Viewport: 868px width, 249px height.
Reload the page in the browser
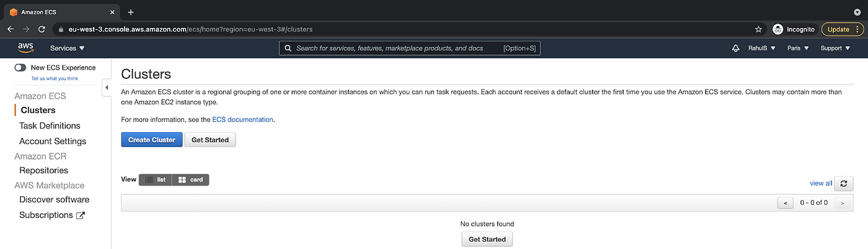pyautogui.click(x=42, y=29)
